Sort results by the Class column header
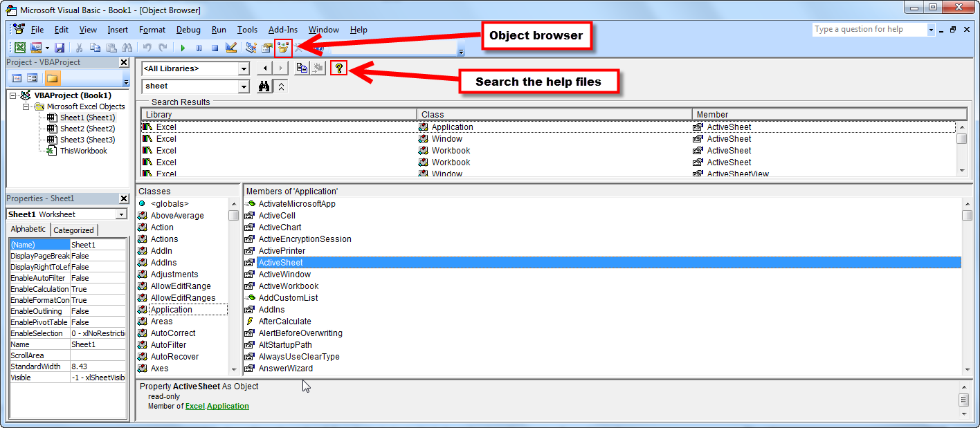 click(554, 115)
